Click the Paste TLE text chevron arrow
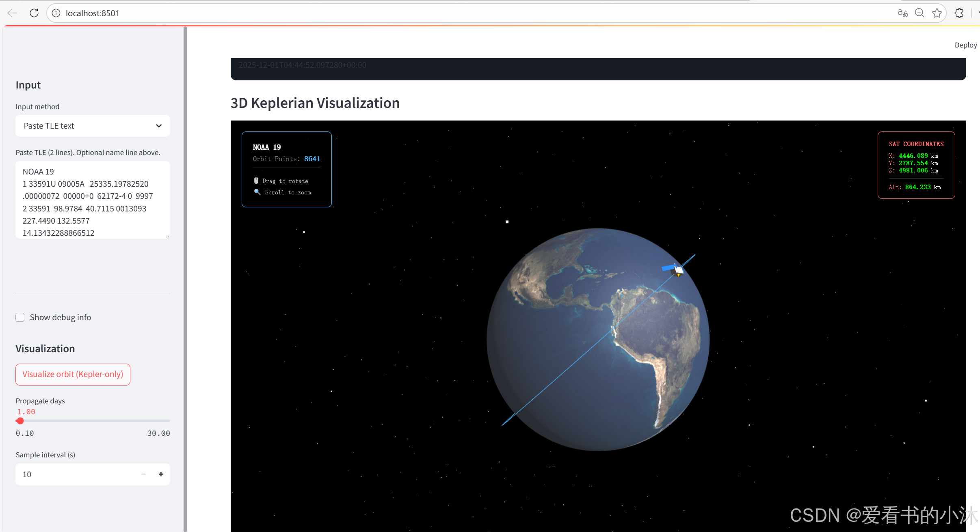 (159, 126)
